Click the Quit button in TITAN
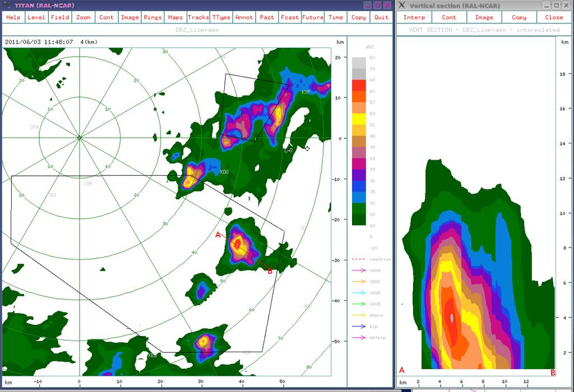Viewport: 574px width, 392px height. tap(381, 17)
